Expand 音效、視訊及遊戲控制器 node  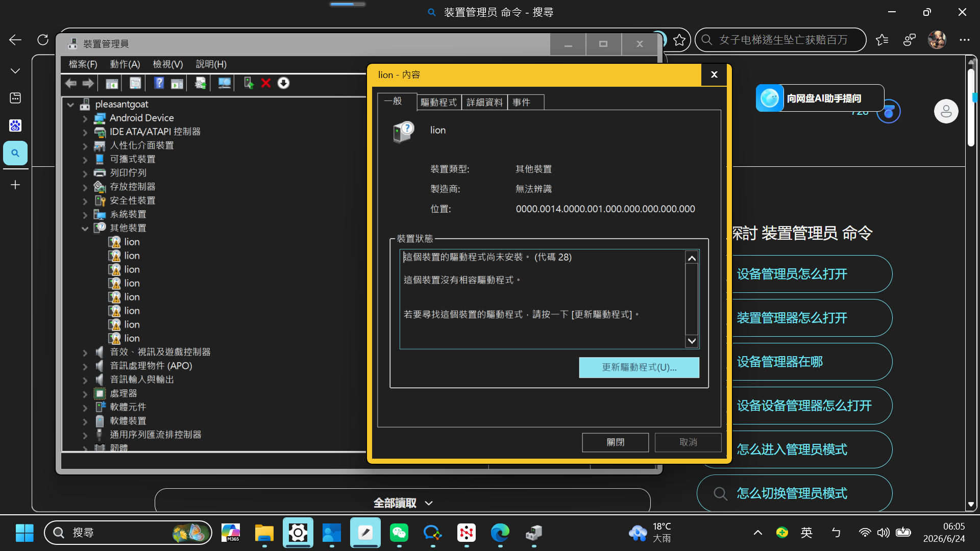(x=85, y=353)
